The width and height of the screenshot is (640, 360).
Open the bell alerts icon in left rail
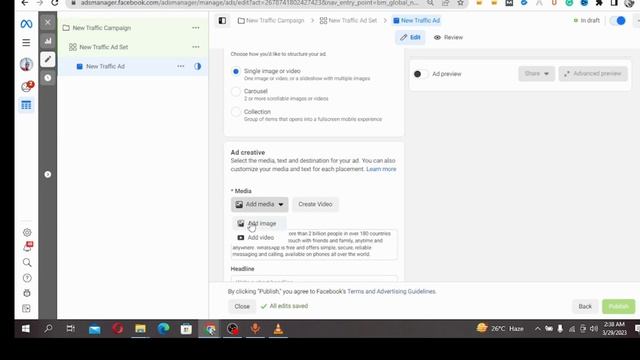(27, 247)
